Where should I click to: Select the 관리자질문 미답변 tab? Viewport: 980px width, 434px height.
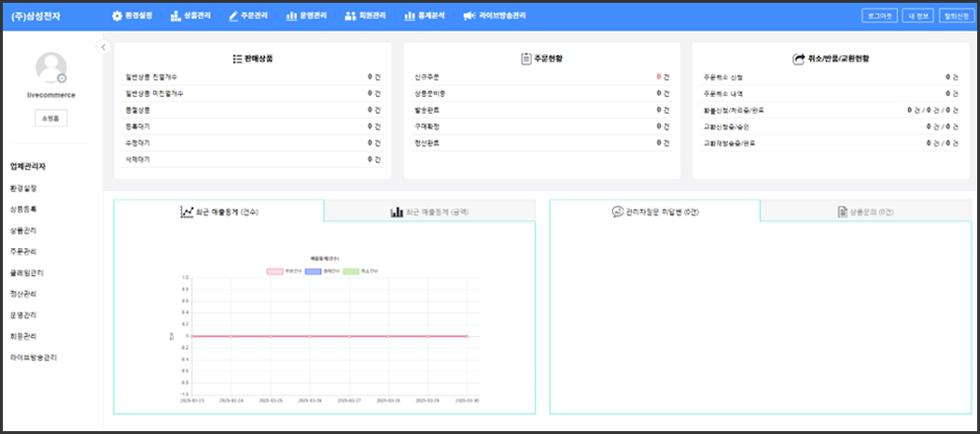[x=655, y=212]
